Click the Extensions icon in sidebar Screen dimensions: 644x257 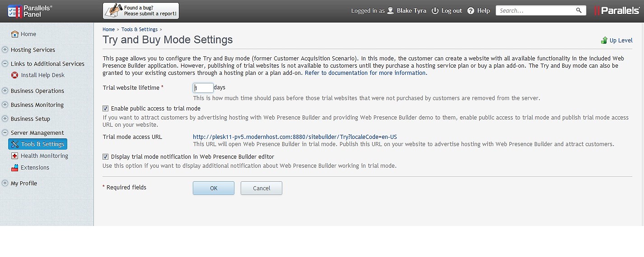click(x=15, y=168)
